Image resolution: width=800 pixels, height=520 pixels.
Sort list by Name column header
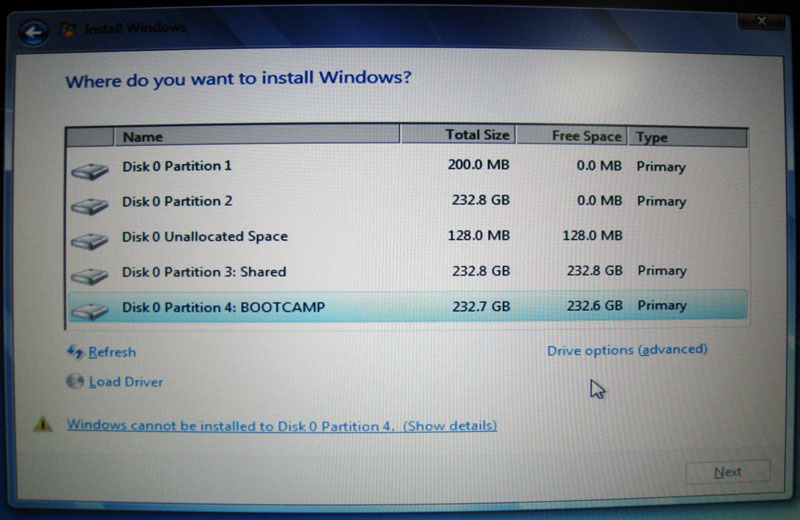257,136
